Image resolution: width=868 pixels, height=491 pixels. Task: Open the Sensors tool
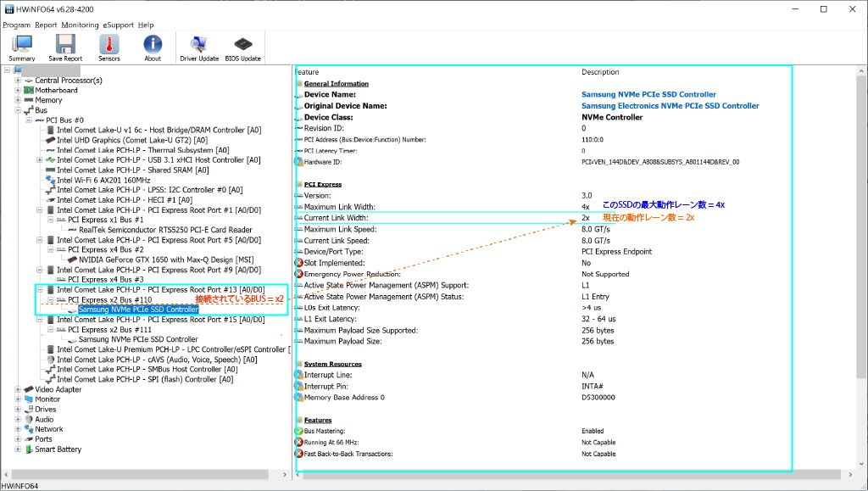109,47
